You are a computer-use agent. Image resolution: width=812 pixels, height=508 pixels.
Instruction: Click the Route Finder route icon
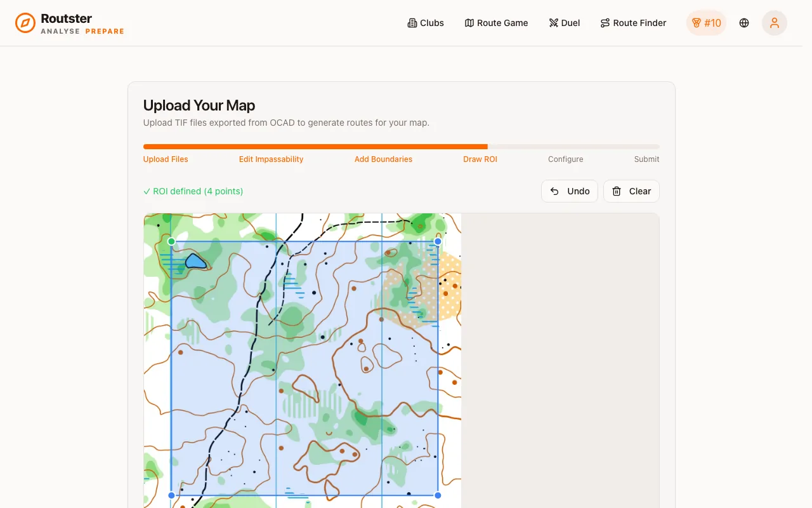[605, 23]
